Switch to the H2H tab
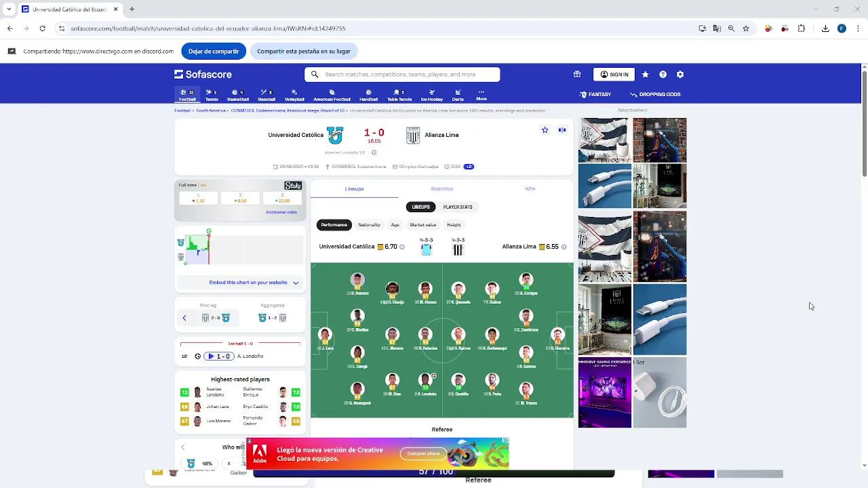 pyautogui.click(x=530, y=189)
